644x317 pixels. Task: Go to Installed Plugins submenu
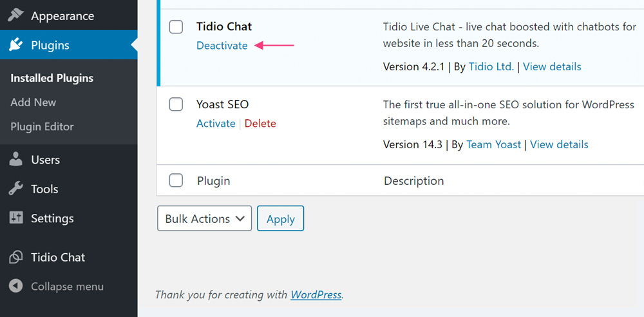[52, 78]
